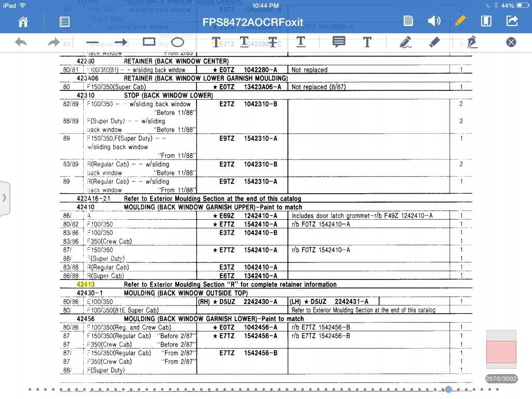
Task: Redo the last annotation
Action: (x=54, y=42)
